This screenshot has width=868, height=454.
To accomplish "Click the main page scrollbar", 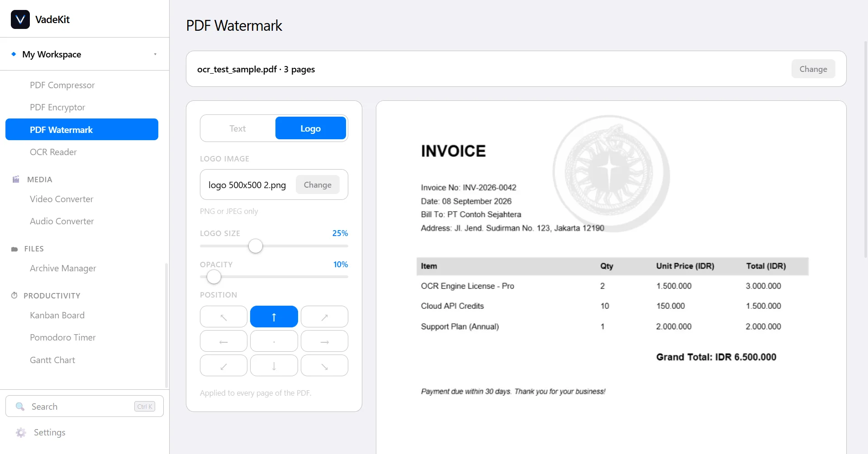I will coord(866,149).
